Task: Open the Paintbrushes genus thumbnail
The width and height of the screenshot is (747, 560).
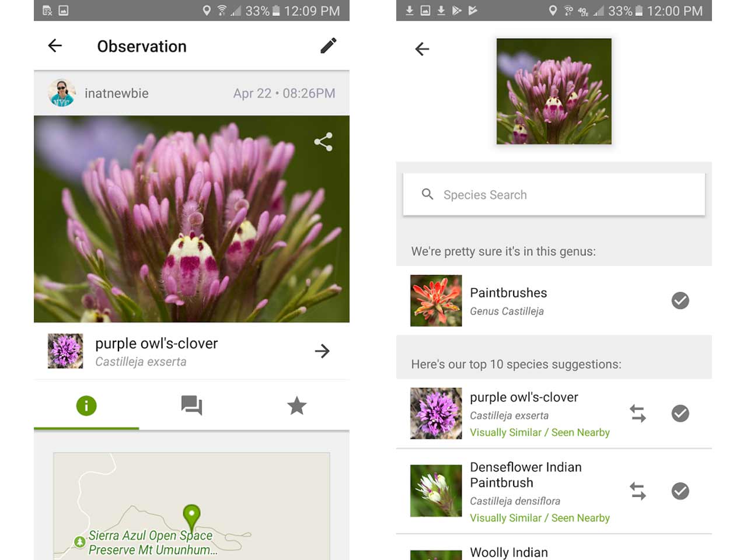Action: click(436, 300)
